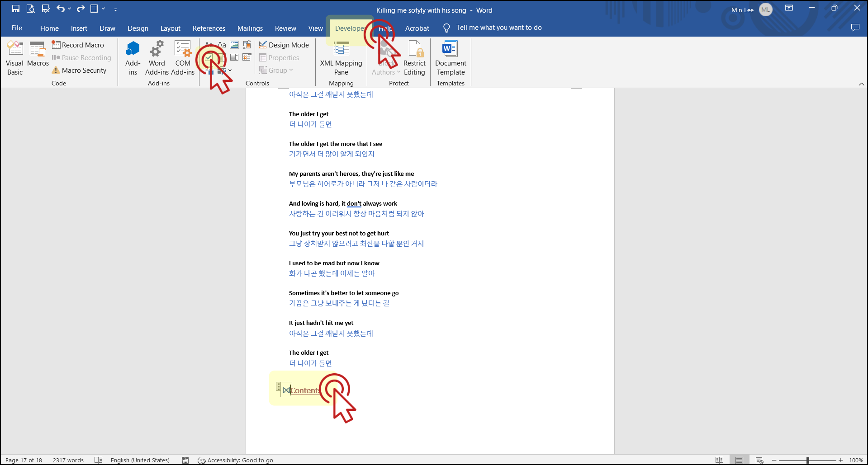Click the zoom in plus button
The image size is (868, 465).
pyautogui.click(x=840, y=460)
